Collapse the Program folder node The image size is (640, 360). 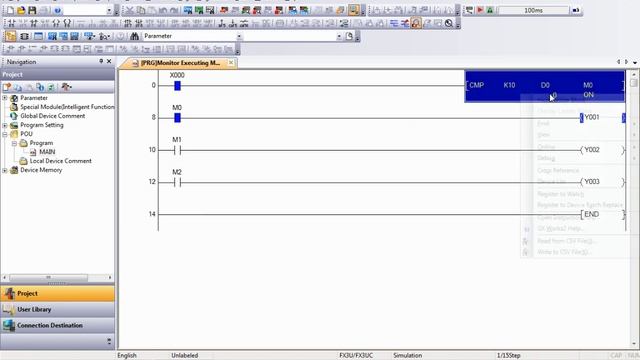point(14,143)
